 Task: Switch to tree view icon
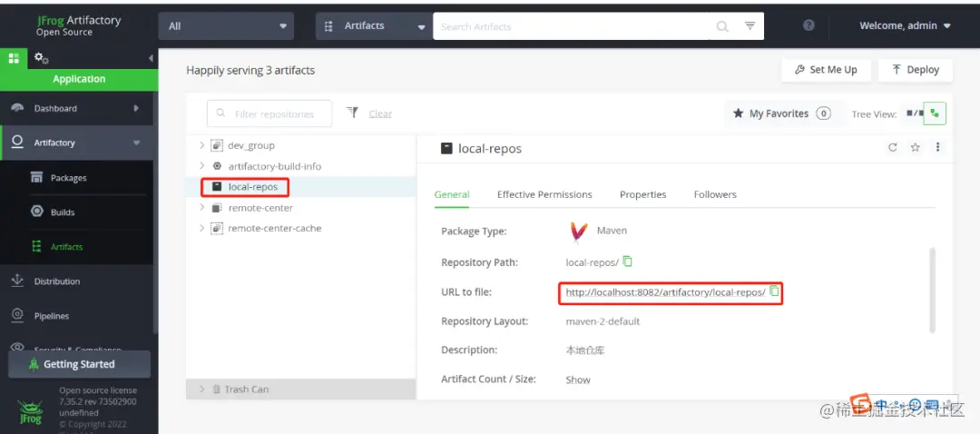click(935, 113)
